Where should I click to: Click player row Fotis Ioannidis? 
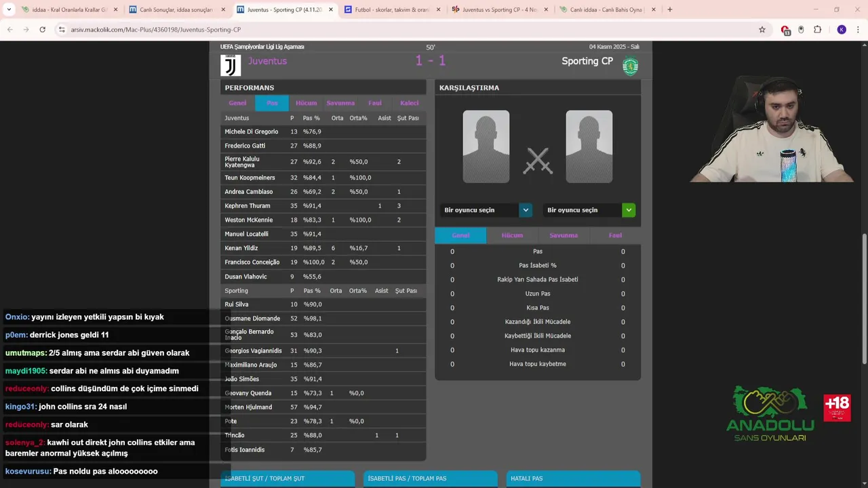tap(323, 450)
